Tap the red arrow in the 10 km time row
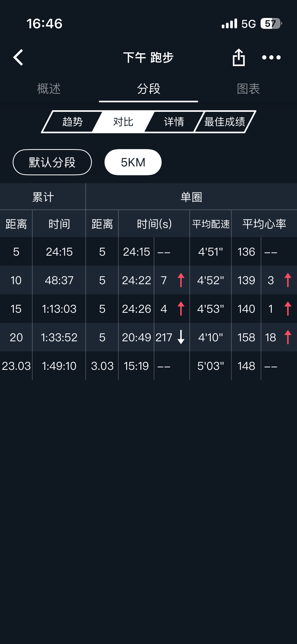Screen dimensions: 297x644 181,280
